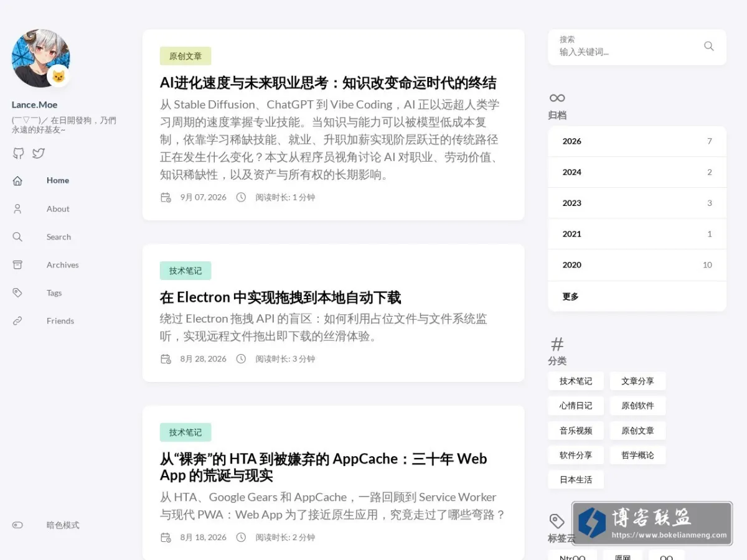Click the infinity icon above 归档
This screenshot has height=560, width=747.
click(557, 98)
